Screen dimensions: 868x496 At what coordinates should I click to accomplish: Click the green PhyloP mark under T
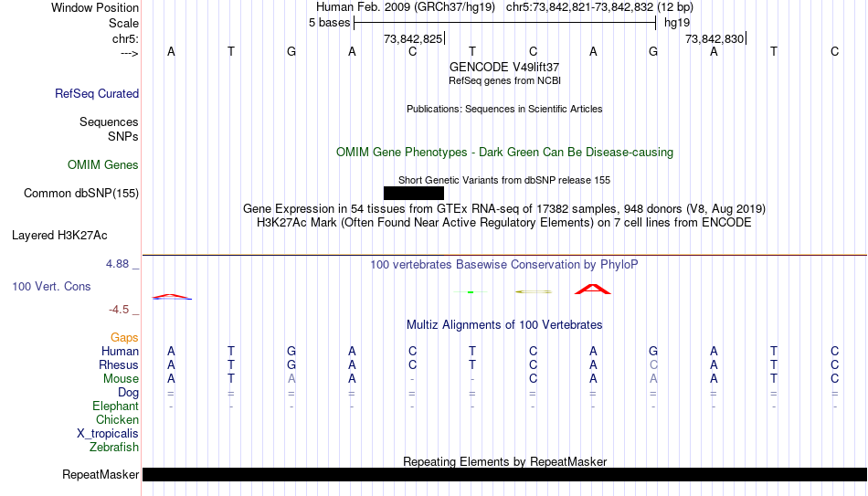point(471,291)
